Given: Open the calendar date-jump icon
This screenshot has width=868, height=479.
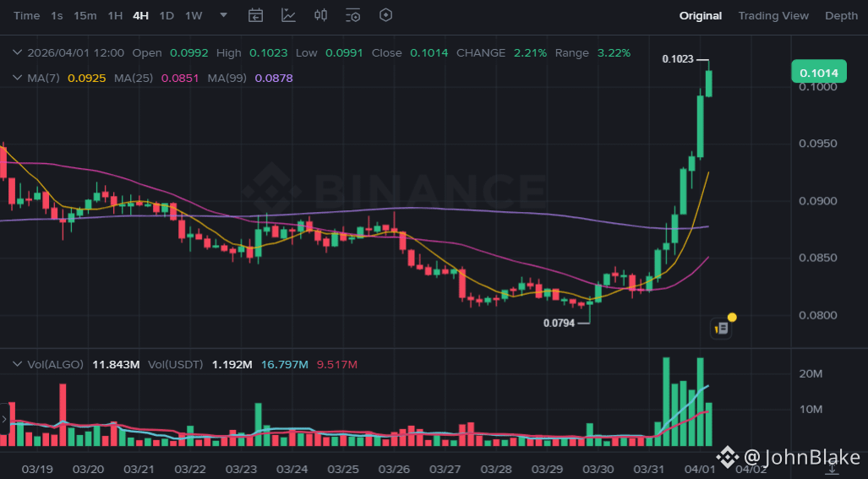Looking at the screenshot, I should pos(255,15).
